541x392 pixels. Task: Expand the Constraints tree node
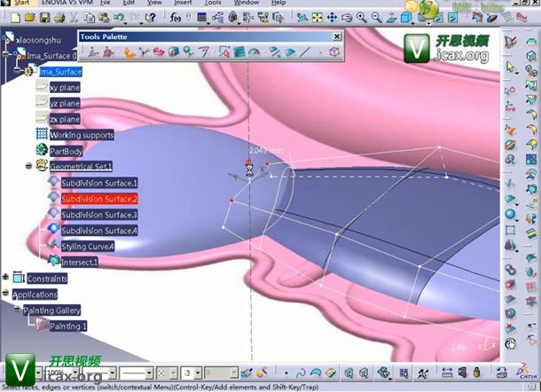[7, 278]
